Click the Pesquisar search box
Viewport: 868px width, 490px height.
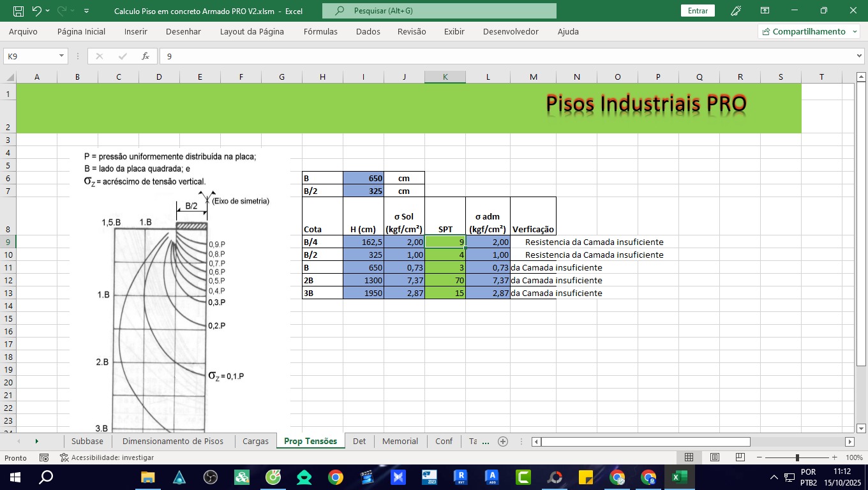click(x=439, y=11)
